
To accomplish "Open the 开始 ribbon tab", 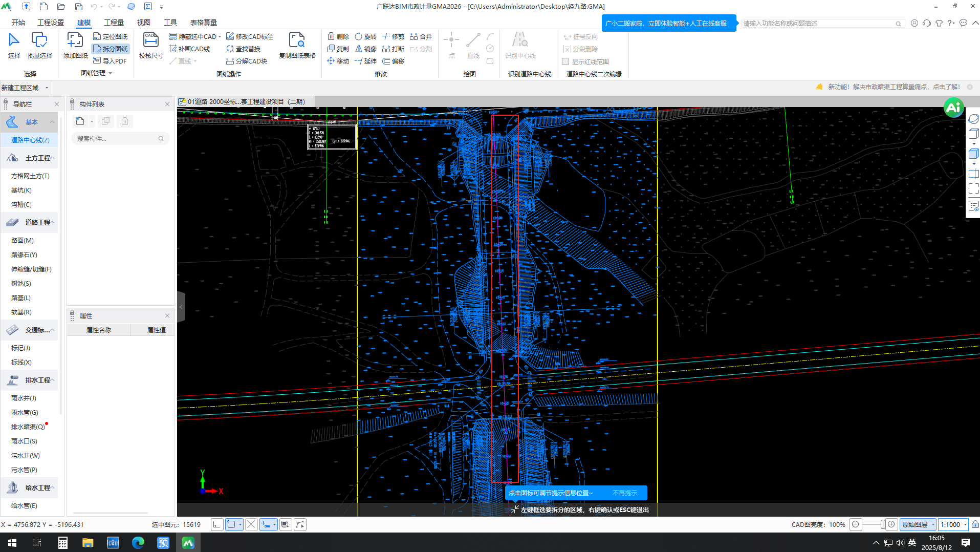I will click(18, 23).
